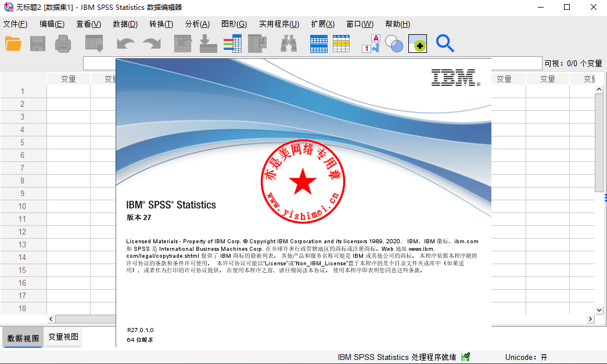Screen dimensions: 607x364
Task: Click "IBM SPSS Statistics 处理程序就绪" status text
Action: point(397,357)
